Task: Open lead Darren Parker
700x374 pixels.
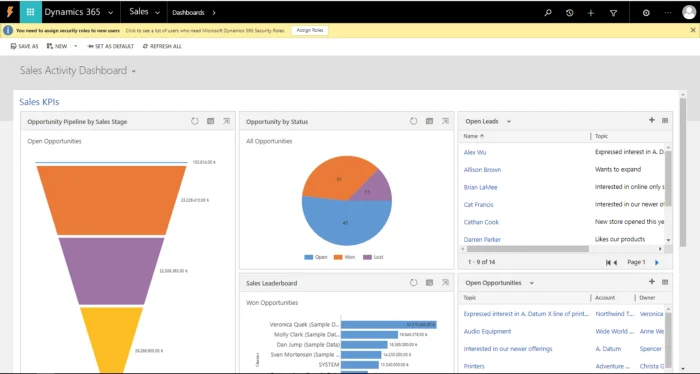Action: click(x=482, y=240)
